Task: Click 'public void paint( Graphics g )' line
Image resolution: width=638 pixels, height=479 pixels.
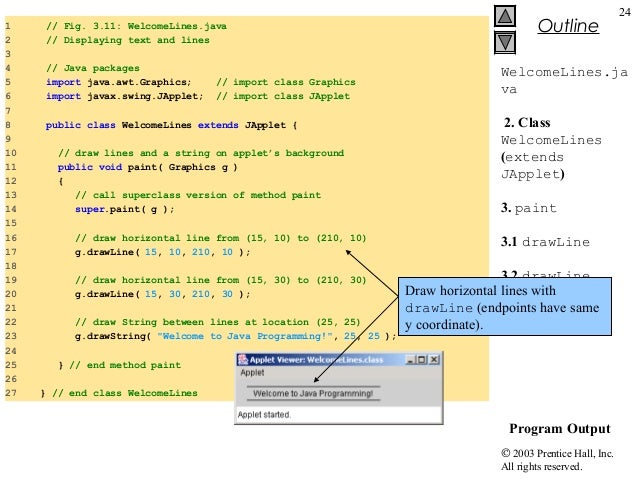Action: [x=147, y=167]
